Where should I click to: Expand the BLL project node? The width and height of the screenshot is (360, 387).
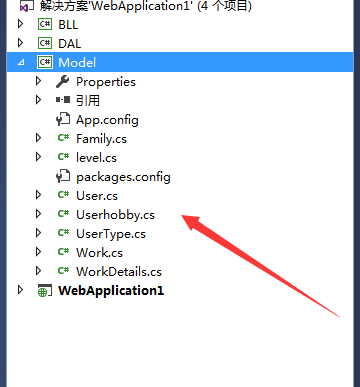point(21,24)
